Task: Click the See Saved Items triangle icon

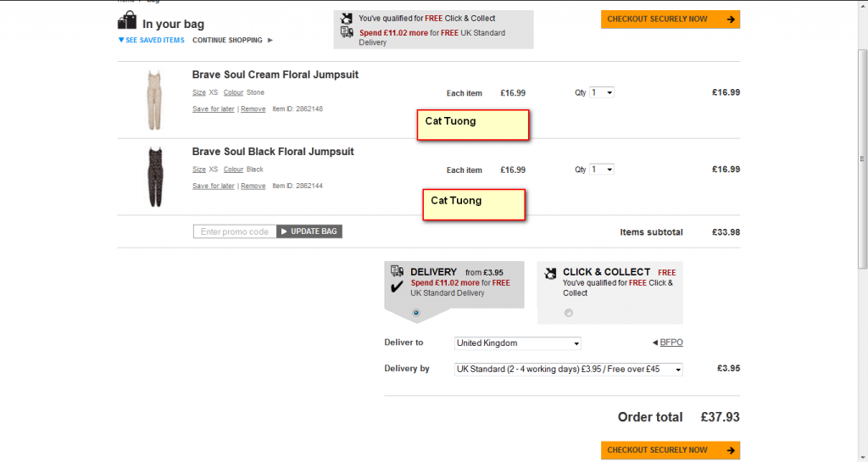Action: coord(121,40)
